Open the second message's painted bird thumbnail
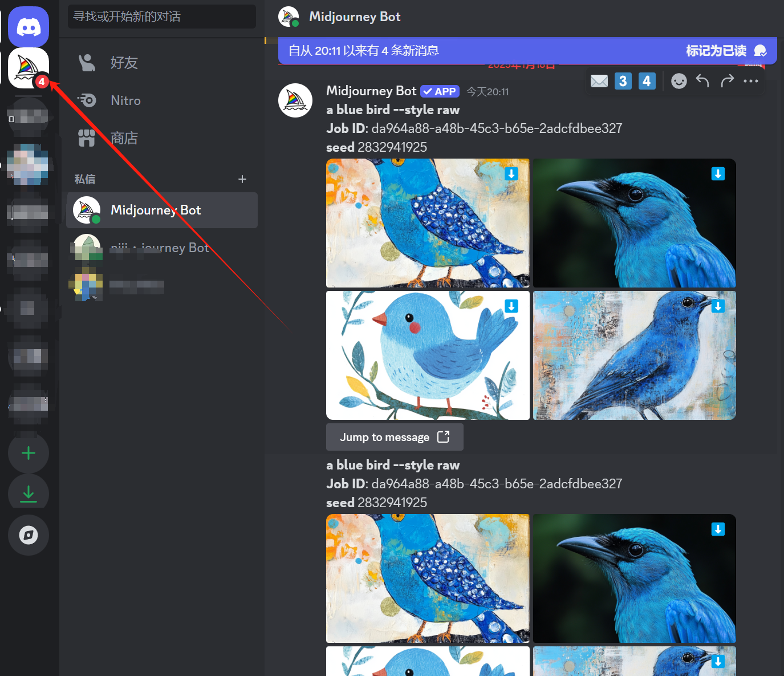Viewport: 784px width, 676px height. tap(428, 578)
